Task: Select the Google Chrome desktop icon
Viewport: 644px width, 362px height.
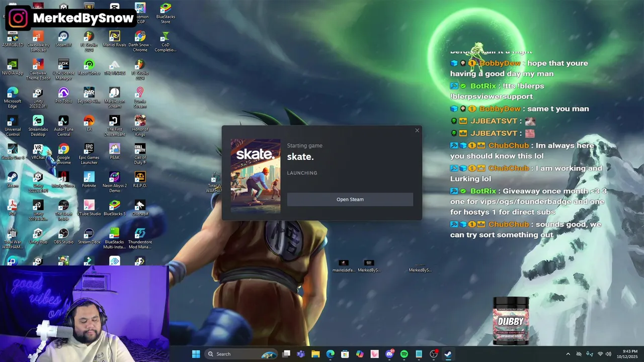Action: pos(63,154)
